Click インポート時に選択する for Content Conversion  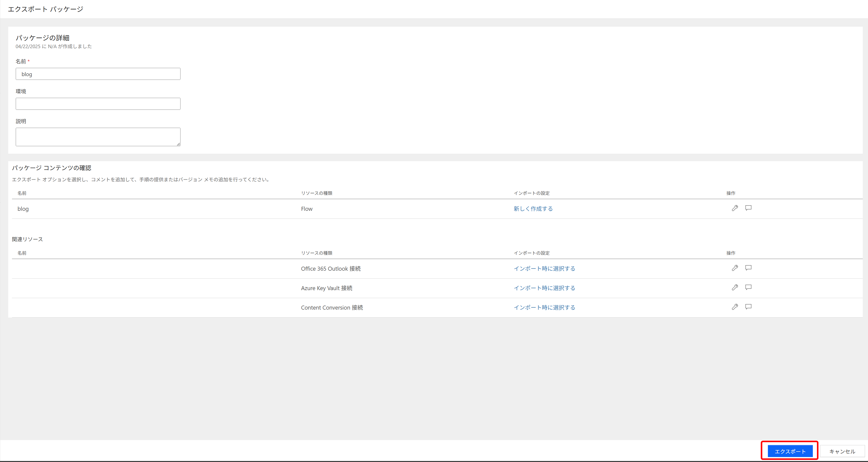pos(544,307)
